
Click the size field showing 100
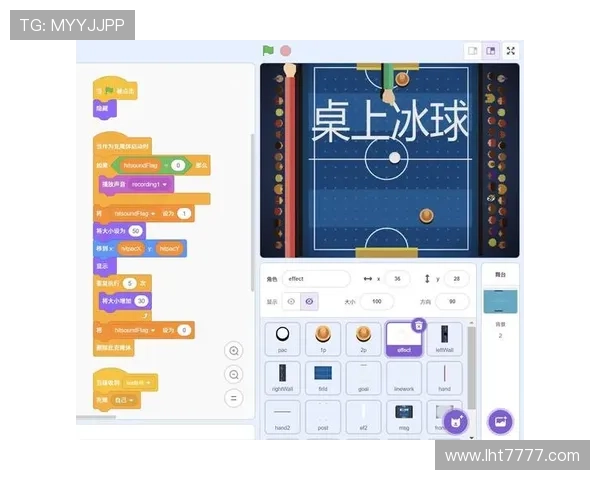pos(377,302)
